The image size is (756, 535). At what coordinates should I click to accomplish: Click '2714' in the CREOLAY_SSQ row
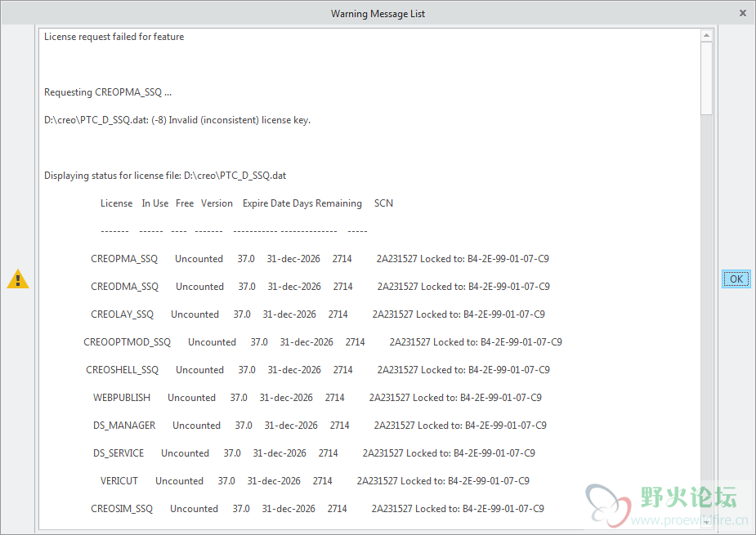click(338, 314)
